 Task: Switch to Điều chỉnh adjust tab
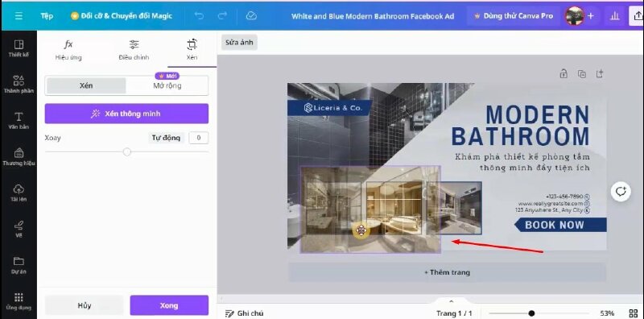(x=134, y=50)
